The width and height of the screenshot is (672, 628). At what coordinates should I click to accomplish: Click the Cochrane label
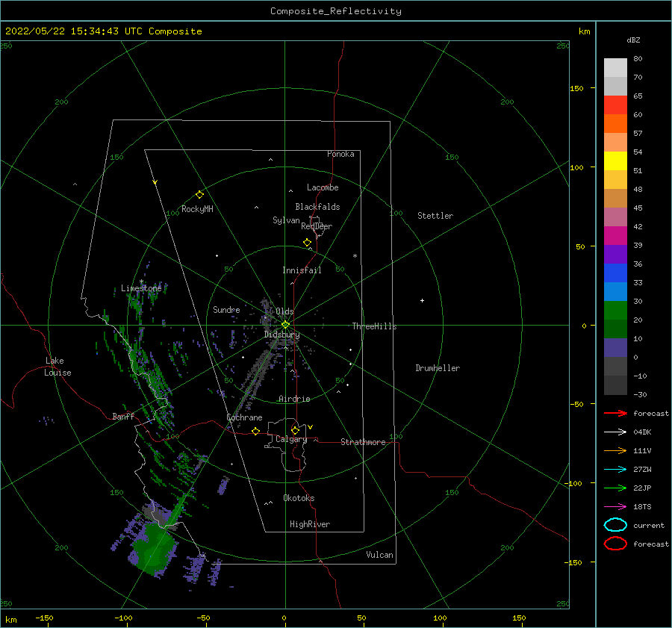pyautogui.click(x=244, y=417)
